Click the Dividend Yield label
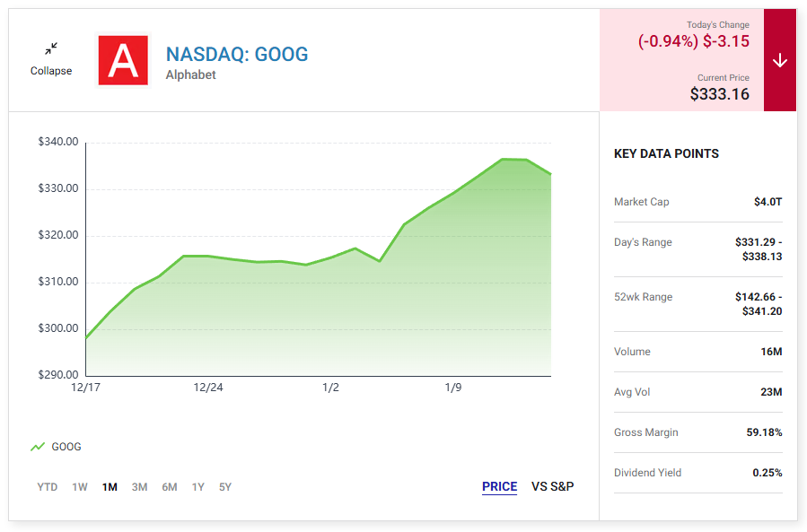This screenshot has width=807, height=532. tap(647, 473)
